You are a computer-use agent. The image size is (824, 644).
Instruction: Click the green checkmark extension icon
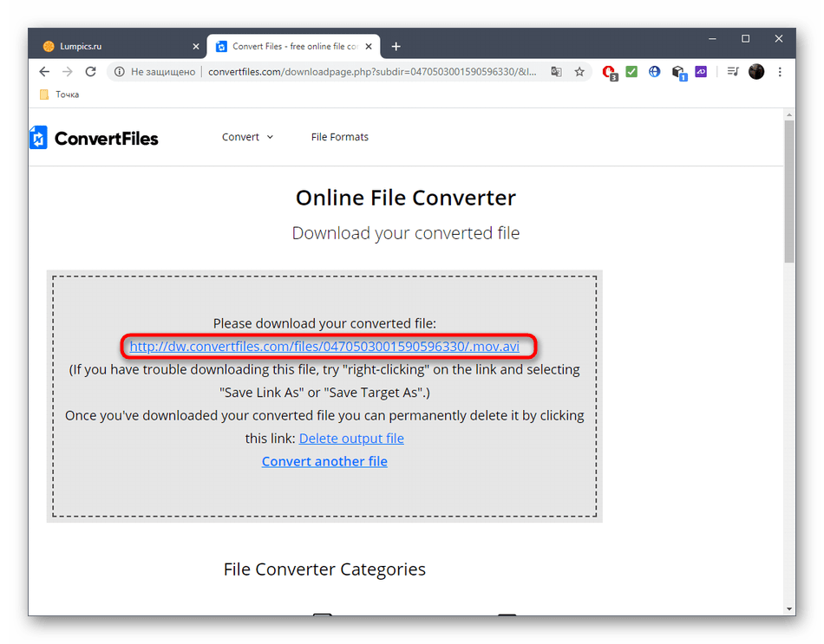(631, 72)
